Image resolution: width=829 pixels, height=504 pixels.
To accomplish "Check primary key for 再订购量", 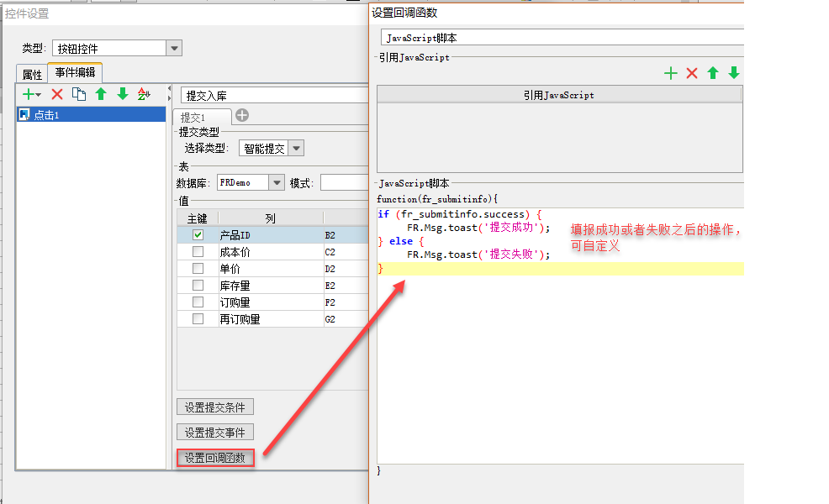I will coord(198,319).
